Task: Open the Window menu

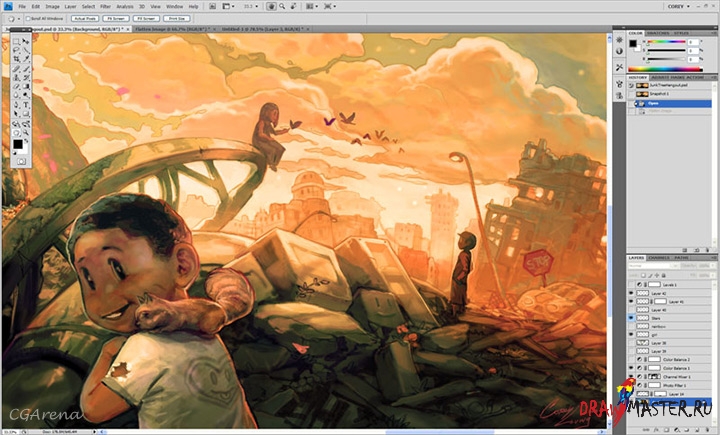Action: tap(174, 6)
